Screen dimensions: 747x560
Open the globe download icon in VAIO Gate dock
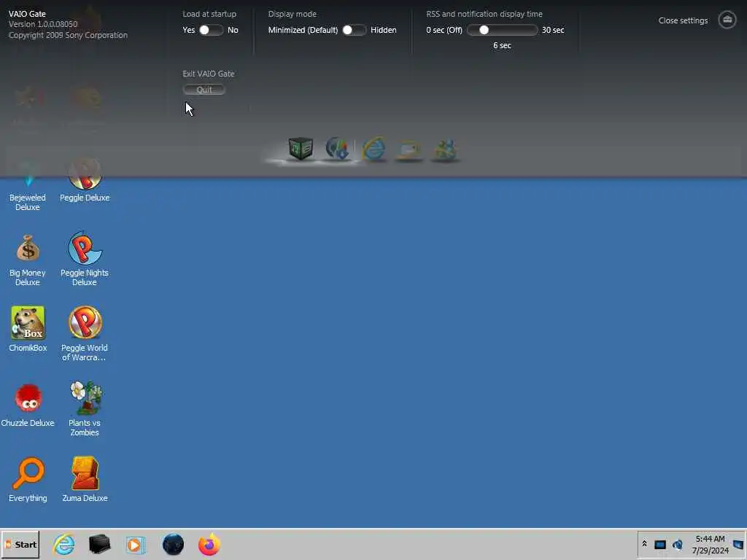tap(337, 149)
